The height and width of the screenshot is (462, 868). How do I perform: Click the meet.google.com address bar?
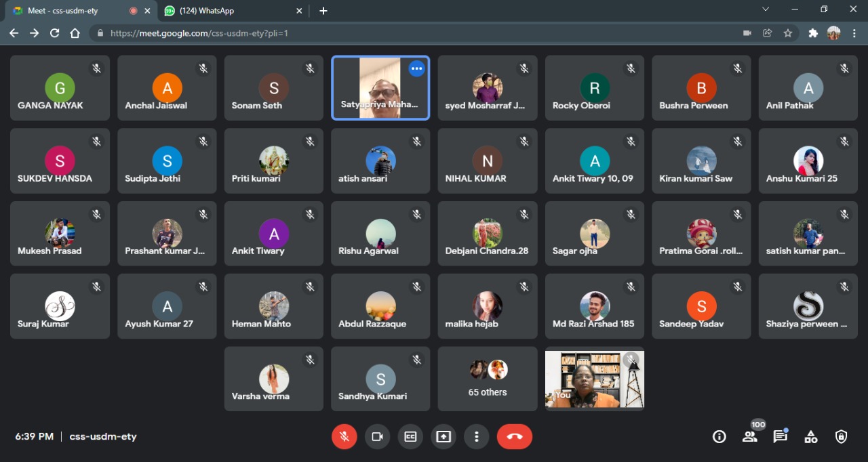click(x=444, y=33)
